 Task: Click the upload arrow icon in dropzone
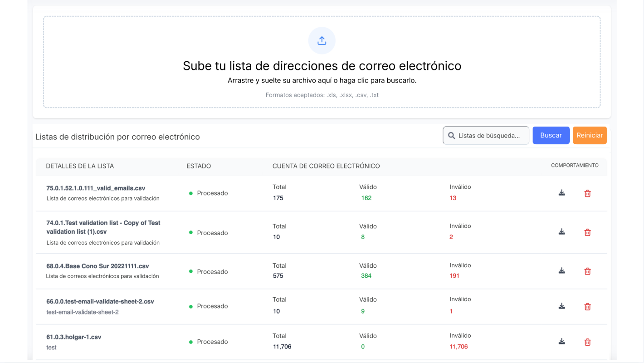322,41
